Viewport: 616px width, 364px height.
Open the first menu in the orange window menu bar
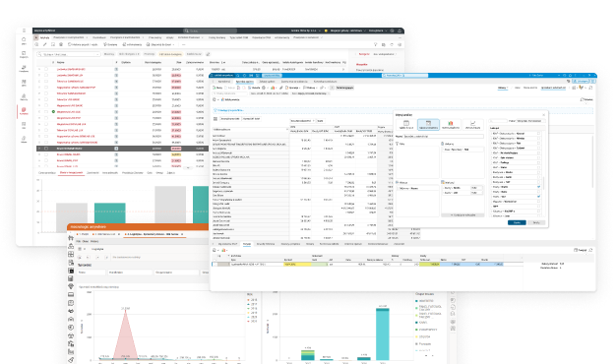click(78, 241)
